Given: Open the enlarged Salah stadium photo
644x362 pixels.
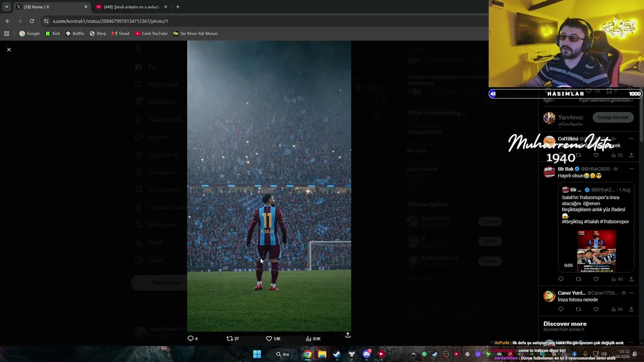Looking at the screenshot, I should [x=269, y=186].
